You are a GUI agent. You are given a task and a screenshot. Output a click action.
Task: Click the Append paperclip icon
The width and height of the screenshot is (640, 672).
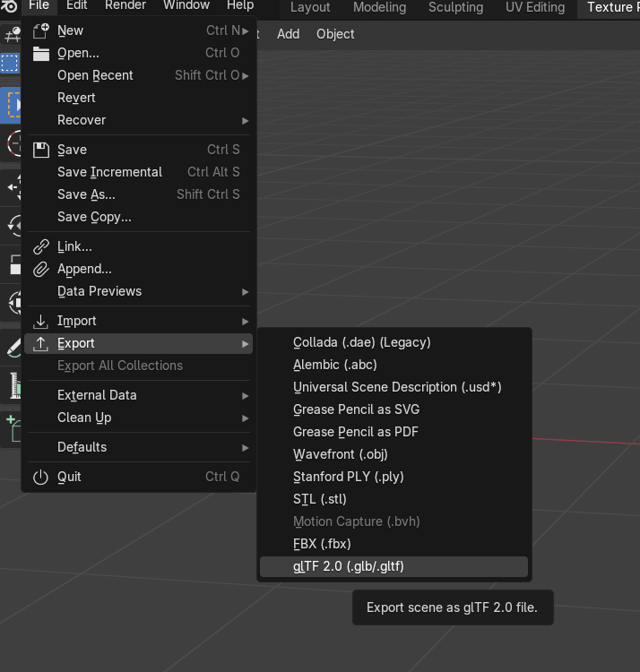[40, 269]
